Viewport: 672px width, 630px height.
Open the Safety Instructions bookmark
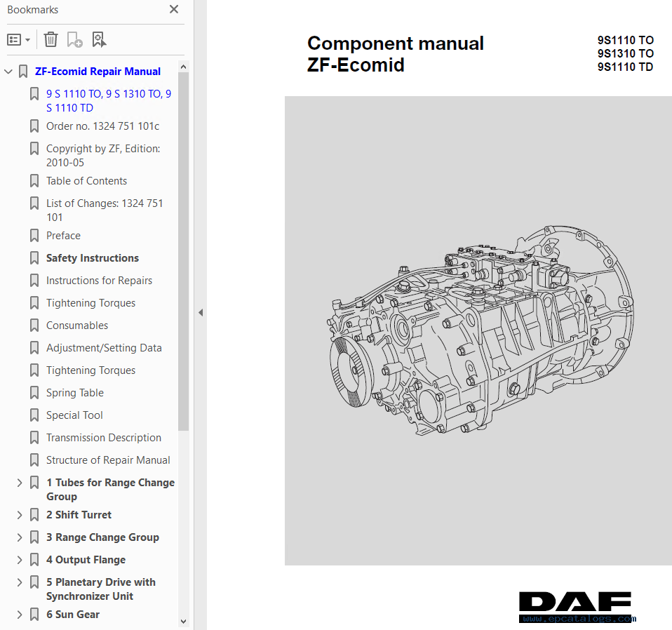pos(93,258)
